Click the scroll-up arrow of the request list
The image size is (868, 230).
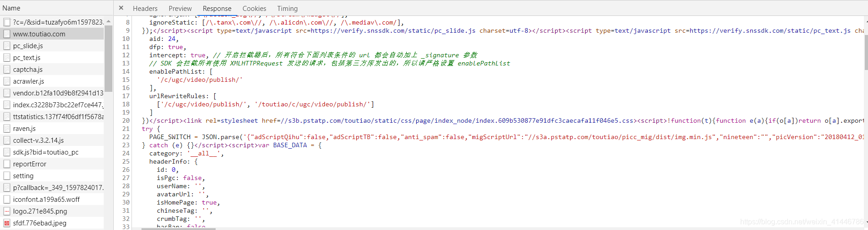pyautogui.click(x=108, y=21)
